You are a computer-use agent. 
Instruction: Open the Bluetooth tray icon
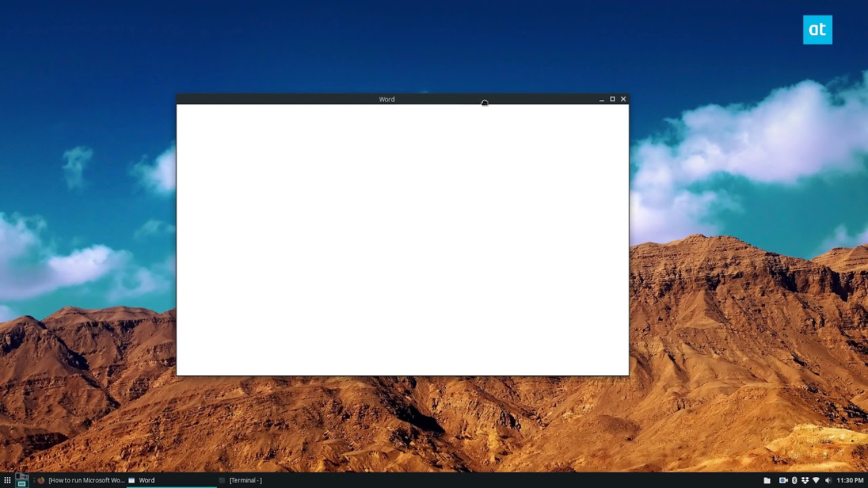795,481
